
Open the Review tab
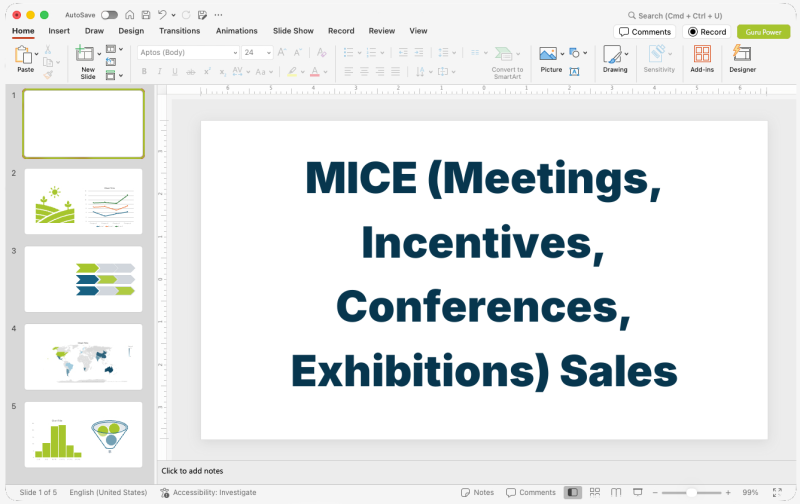tap(382, 31)
